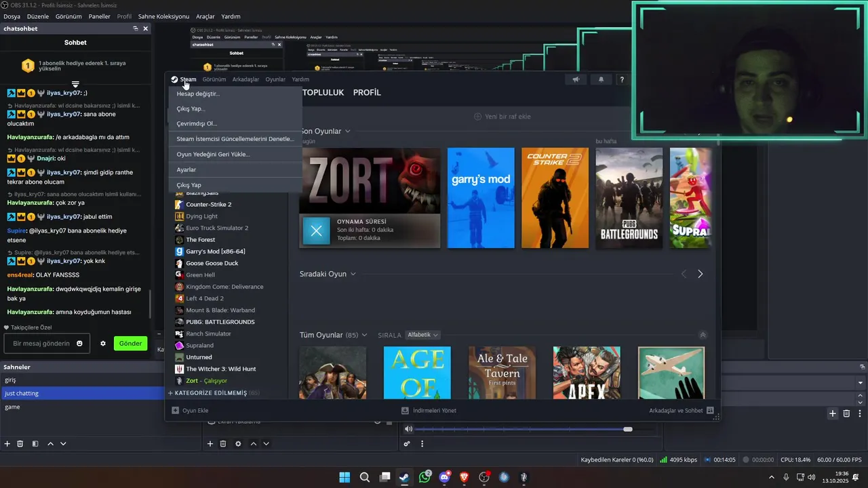Open Dosya menu in OBS menu bar
The image size is (868, 488).
(12, 16)
